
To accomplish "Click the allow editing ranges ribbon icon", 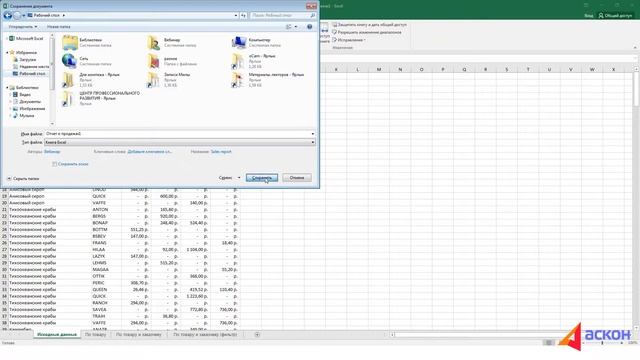I will (335, 32).
